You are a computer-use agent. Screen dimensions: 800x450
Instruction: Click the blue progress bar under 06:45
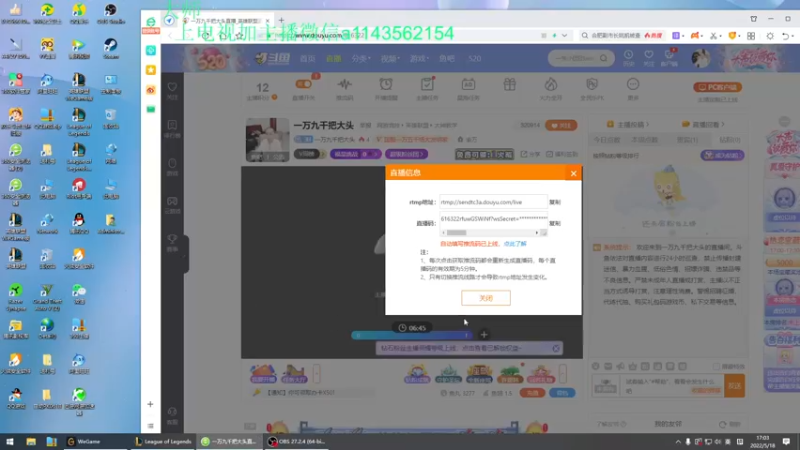click(x=411, y=335)
